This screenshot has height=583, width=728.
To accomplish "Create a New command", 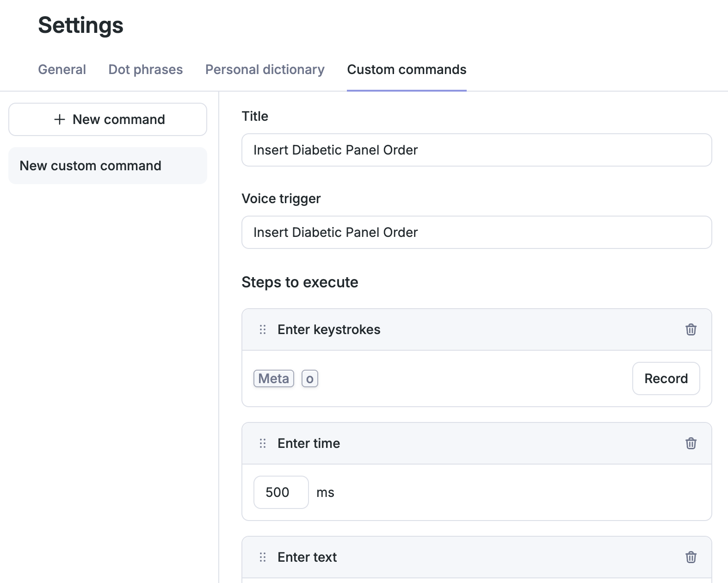I will point(108,119).
